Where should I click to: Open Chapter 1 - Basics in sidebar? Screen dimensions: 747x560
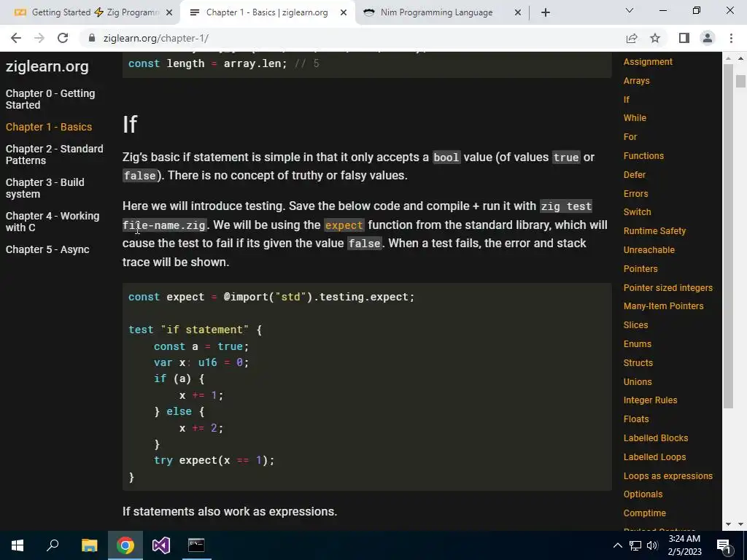point(49,127)
